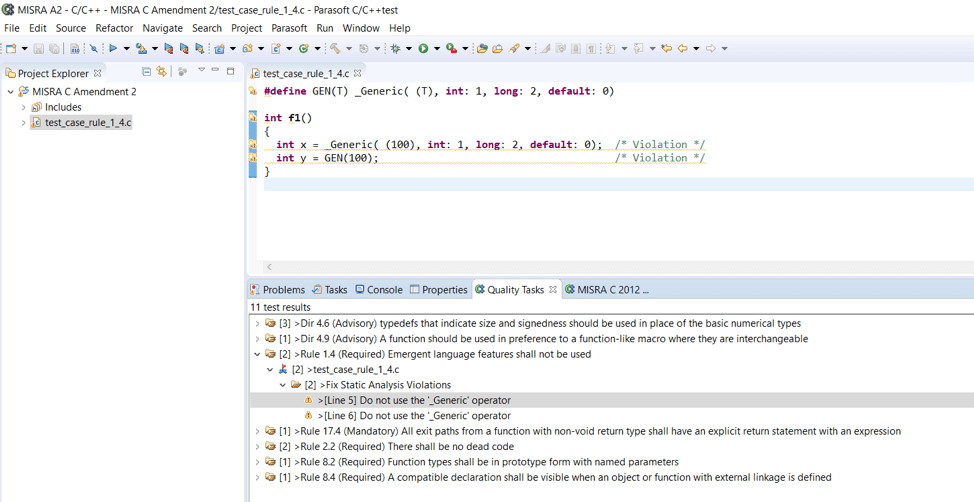Image resolution: width=974 pixels, height=502 pixels.
Task: Select the Line 6 _Generic violation entry
Action: [414, 416]
